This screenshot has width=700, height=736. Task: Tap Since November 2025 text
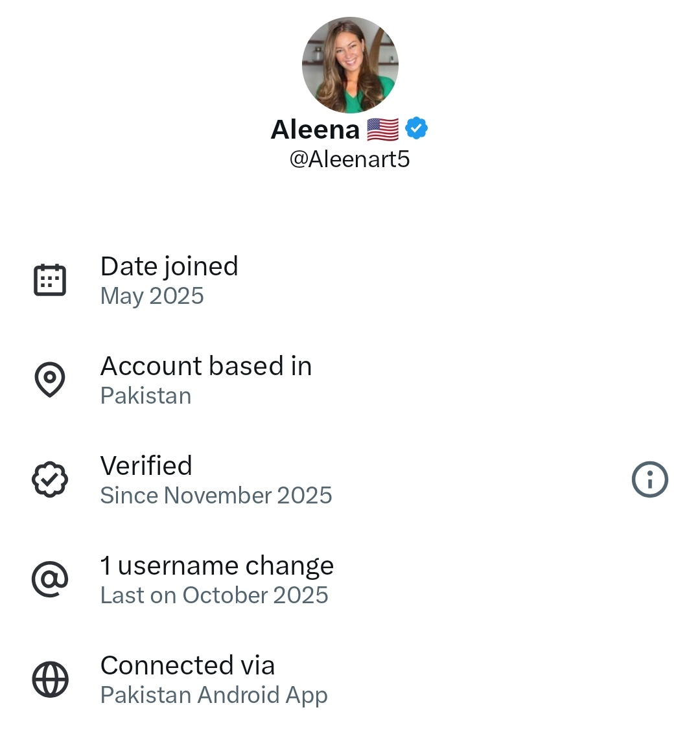(216, 496)
